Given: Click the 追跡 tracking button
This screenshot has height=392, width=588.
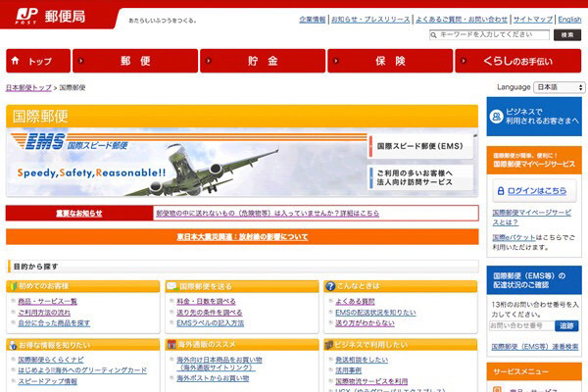Looking at the screenshot, I should [x=566, y=325].
